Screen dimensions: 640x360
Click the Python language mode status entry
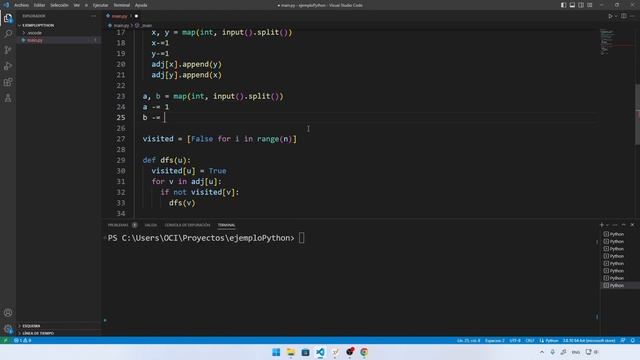pyautogui.click(x=549, y=340)
